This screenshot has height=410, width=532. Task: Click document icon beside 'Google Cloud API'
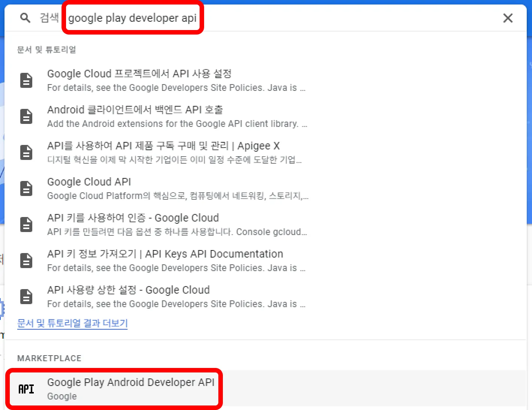26,188
